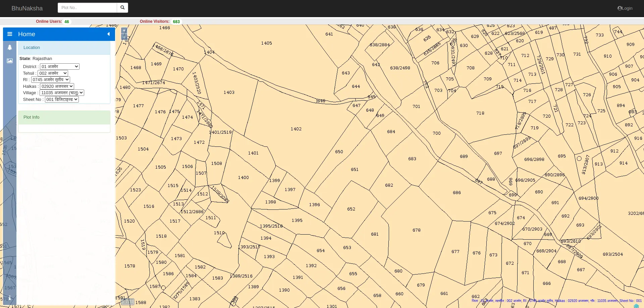Screen dimensions: 644x308
Task: Select the image snapshot icon in sidebar
Action: pyautogui.click(x=10, y=61)
